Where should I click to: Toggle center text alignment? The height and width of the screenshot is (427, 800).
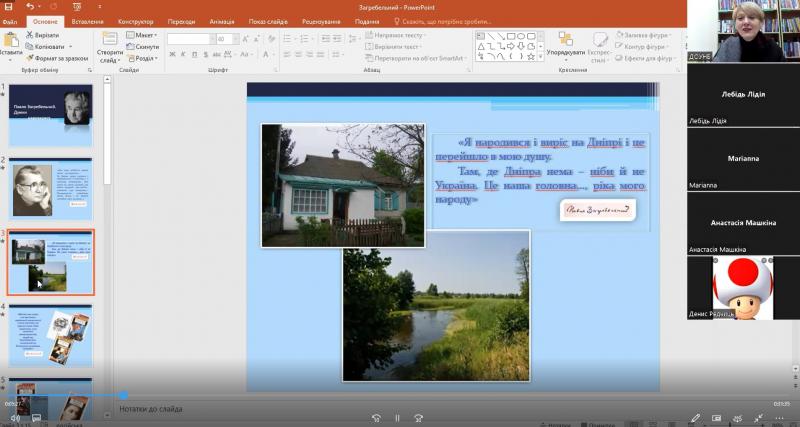pyautogui.click(x=299, y=54)
